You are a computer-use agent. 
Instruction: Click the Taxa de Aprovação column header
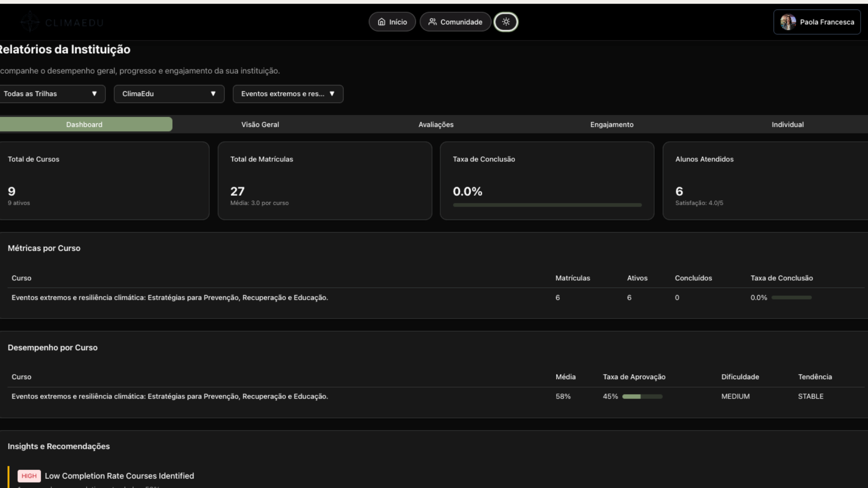(x=634, y=377)
